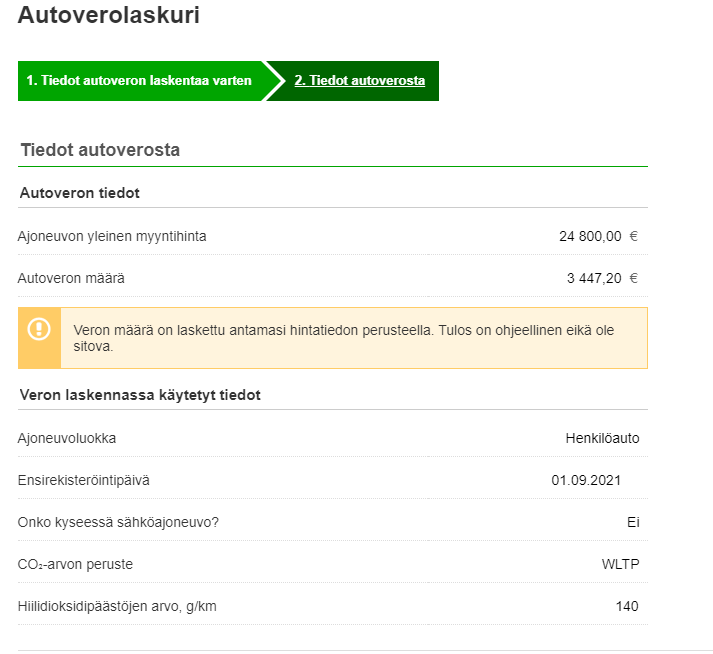Click the Veron laskennassa käytetyt tiedot heading
The image size is (713, 654).
[x=140, y=395]
